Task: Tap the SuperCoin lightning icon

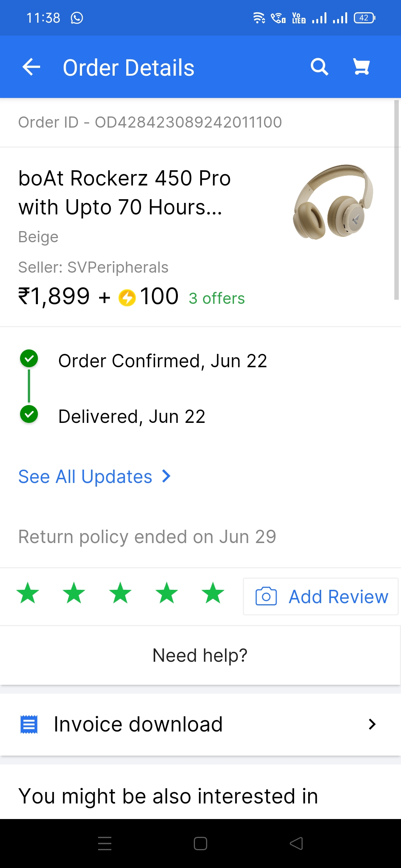Action: tap(127, 297)
